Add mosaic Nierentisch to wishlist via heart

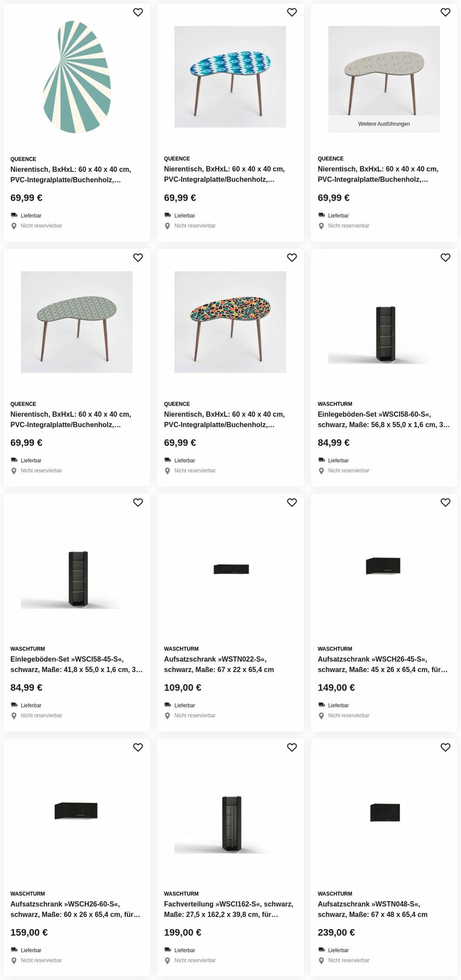[292, 257]
